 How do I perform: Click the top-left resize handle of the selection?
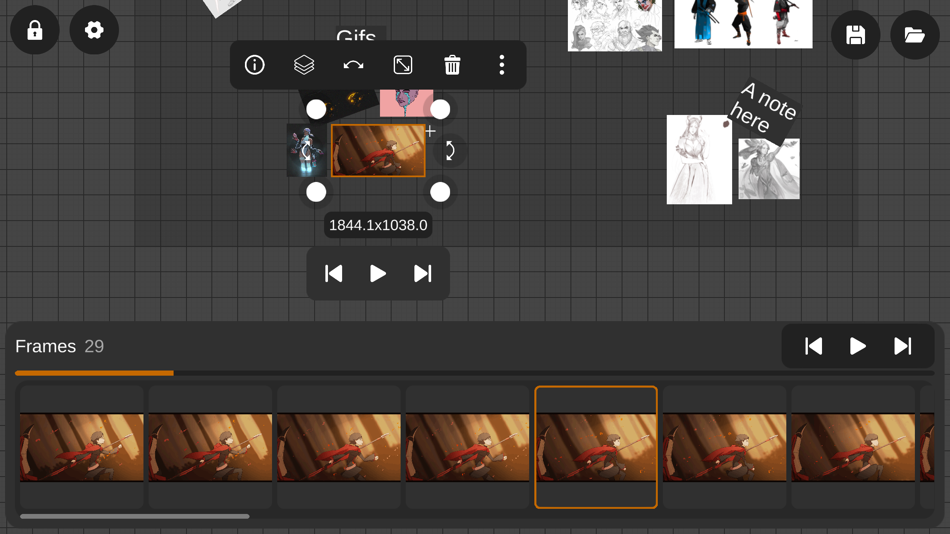click(316, 109)
